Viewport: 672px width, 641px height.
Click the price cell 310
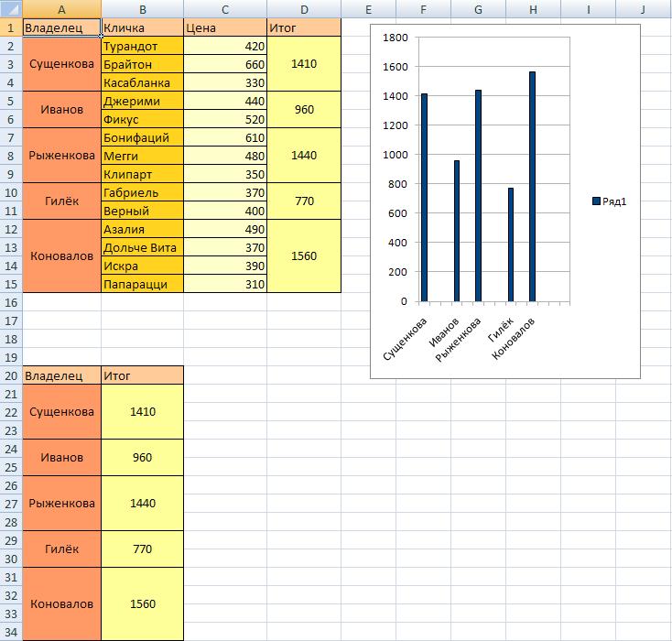tap(225, 284)
